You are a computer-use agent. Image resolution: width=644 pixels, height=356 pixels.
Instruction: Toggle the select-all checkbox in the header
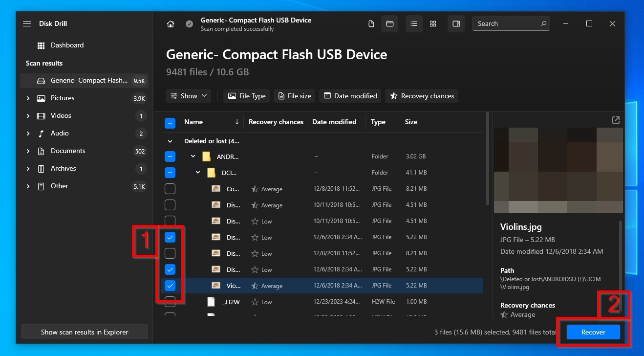tap(170, 123)
